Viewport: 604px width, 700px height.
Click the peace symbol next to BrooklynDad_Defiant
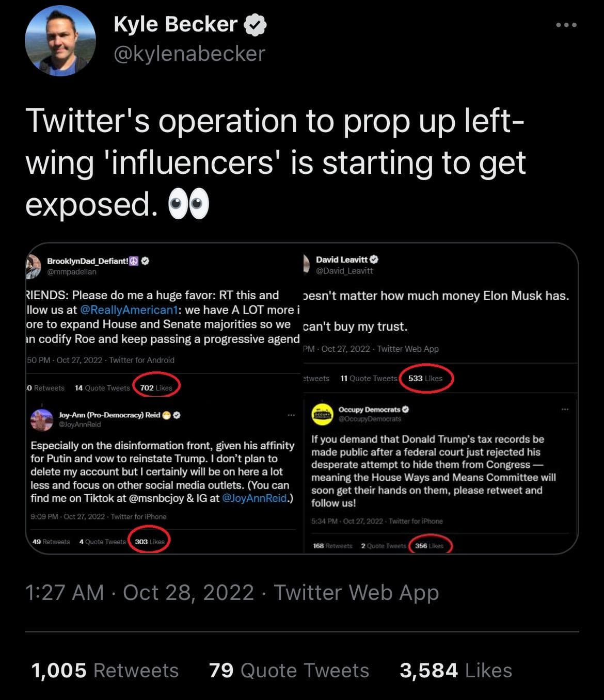(x=134, y=261)
